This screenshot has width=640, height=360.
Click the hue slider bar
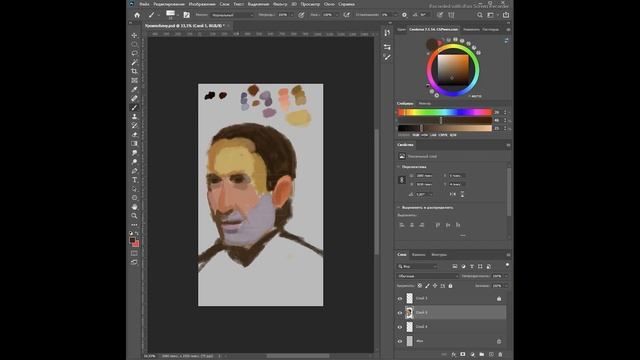(x=445, y=112)
